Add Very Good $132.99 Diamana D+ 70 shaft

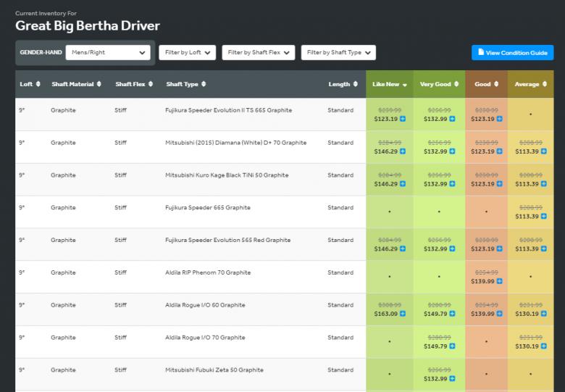point(451,151)
